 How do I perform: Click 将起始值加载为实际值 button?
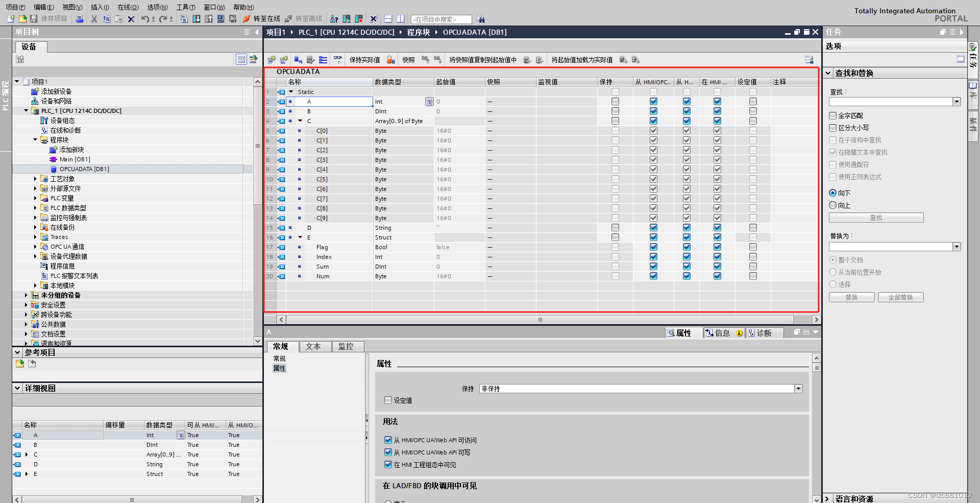(582, 60)
